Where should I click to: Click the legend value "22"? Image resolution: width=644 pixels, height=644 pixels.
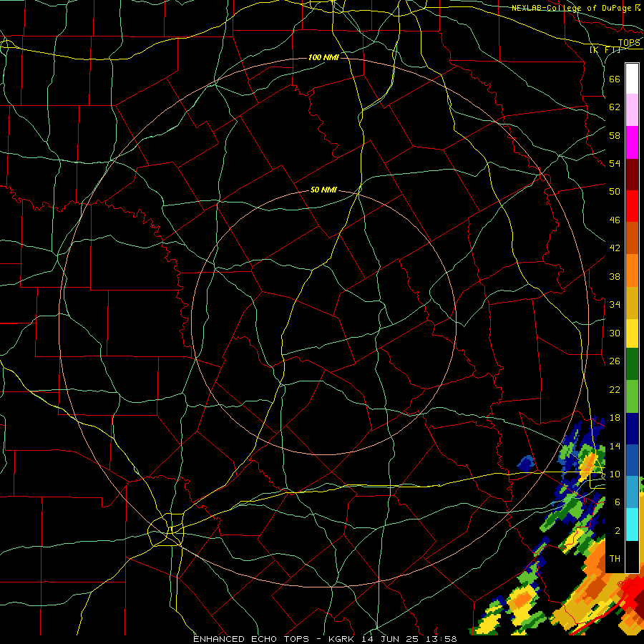coord(615,389)
